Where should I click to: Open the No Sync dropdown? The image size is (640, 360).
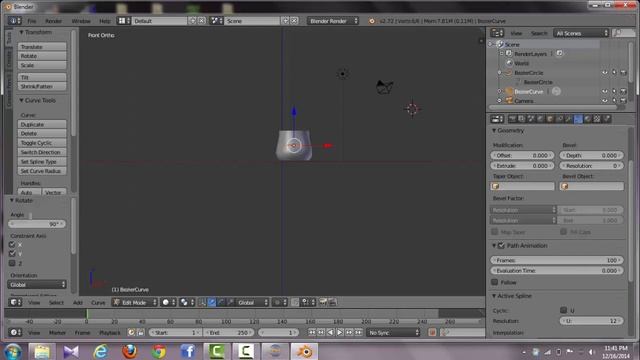coord(393,333)
